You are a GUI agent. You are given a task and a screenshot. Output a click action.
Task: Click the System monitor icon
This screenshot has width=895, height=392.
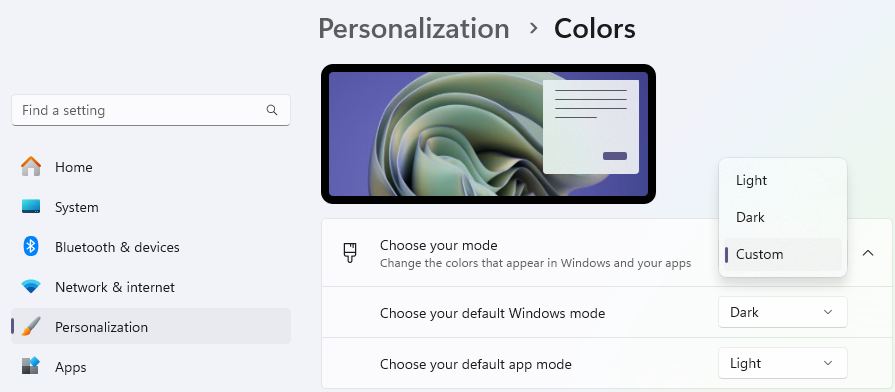(x=31, y=207)
